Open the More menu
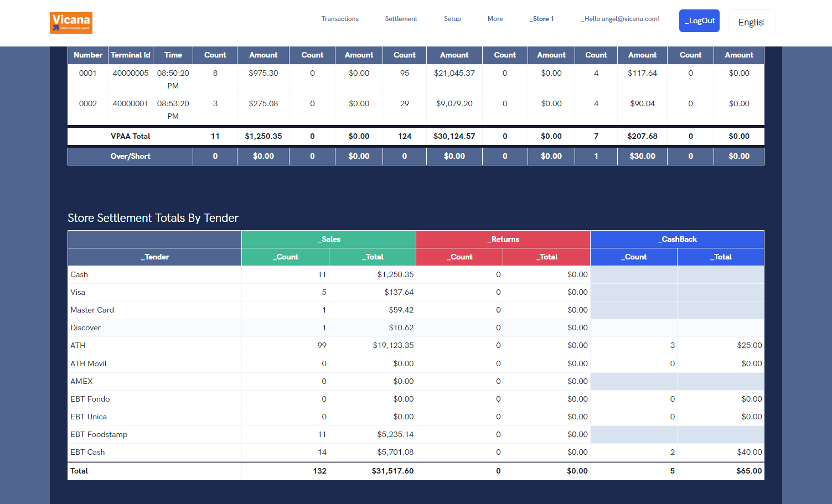Screen dimensions: 832x504 click(x=495, y=19)
